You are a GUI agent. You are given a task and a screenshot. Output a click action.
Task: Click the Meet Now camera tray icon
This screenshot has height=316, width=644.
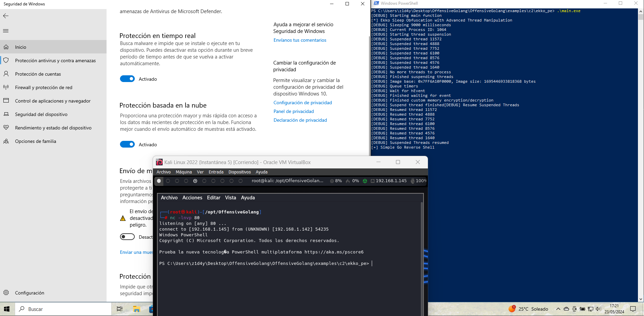[x=574, y=309]
